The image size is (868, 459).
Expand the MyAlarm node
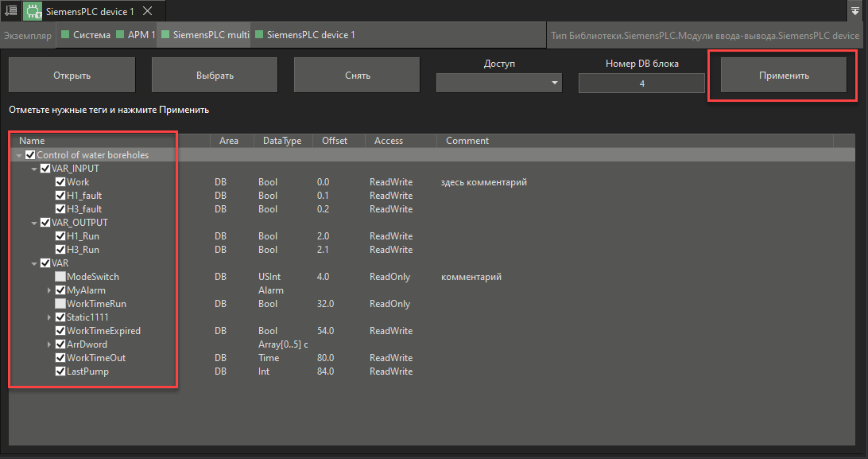click(x=49, y=290)
